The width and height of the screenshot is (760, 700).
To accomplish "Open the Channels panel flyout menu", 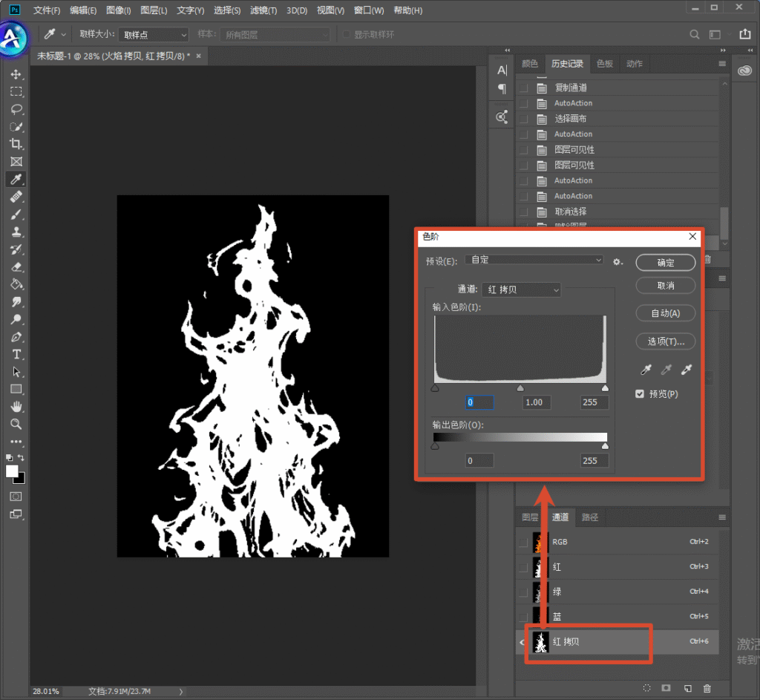I will point(721,517).
